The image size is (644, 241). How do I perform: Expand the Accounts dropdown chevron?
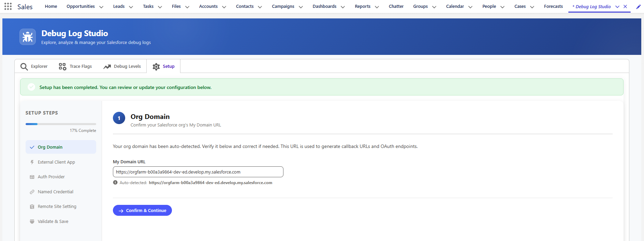point(224,7)
